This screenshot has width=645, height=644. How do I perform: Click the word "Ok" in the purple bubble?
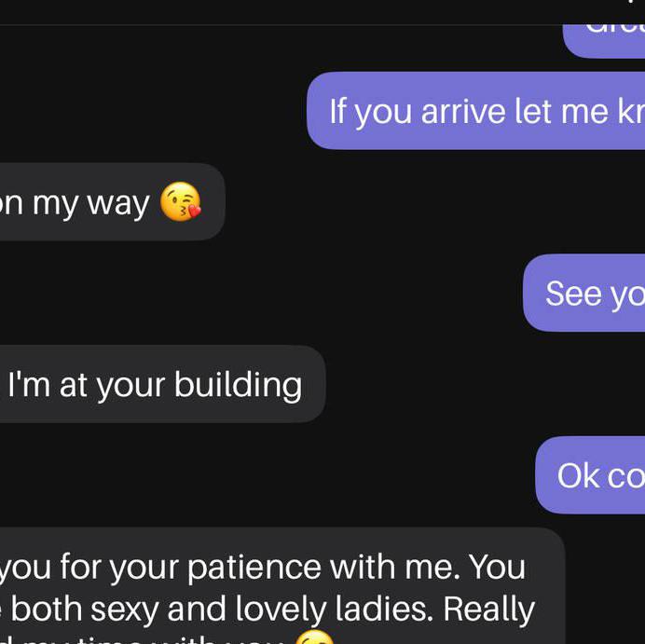(578, 475)
